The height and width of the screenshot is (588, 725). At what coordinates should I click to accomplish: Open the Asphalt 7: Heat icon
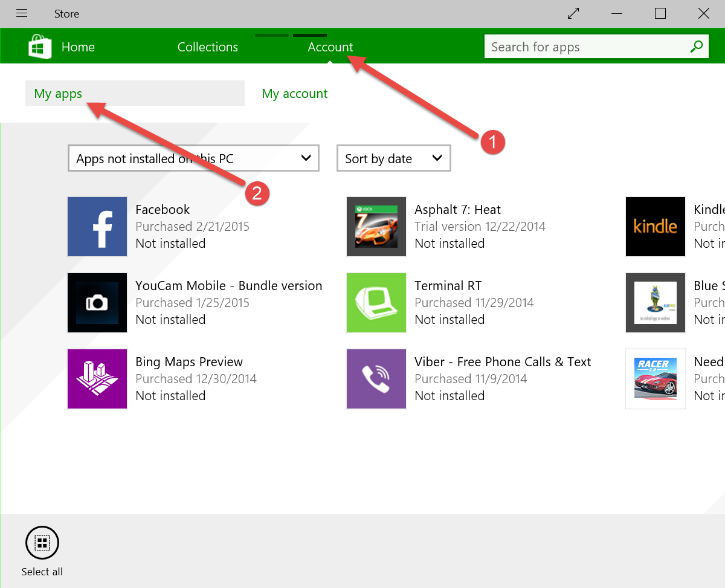coord(376,227)
